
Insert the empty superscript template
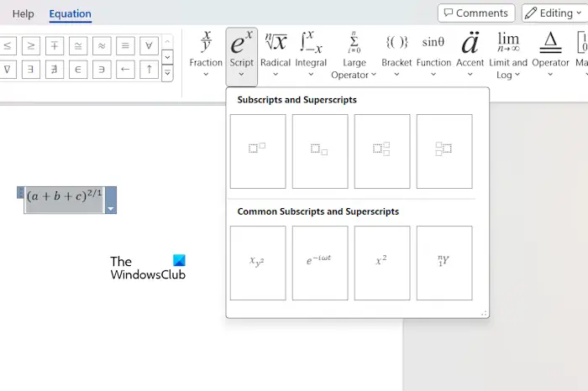pos(258,151)
